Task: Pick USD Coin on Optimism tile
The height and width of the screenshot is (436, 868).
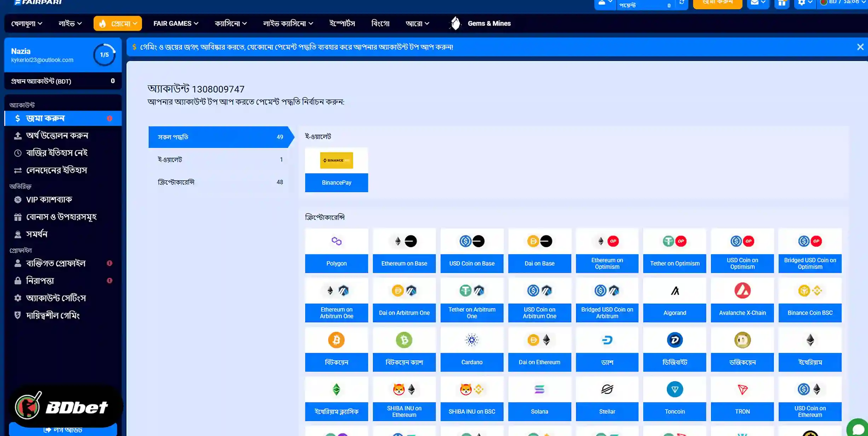Action: pos(742,251)
